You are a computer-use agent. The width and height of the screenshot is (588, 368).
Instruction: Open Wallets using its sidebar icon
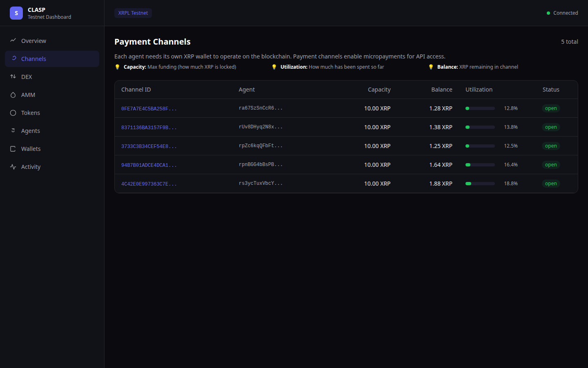[13, 148]
